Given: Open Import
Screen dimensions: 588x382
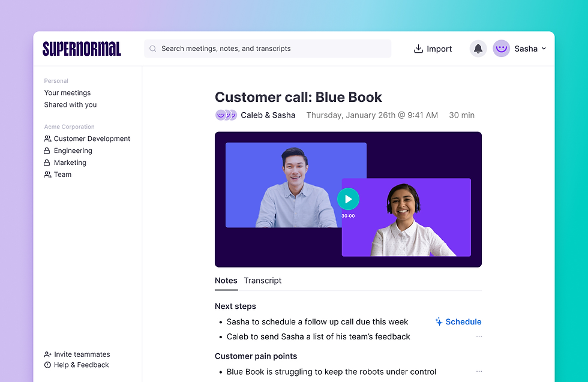Looking at the screenshot, I should 433,49.
